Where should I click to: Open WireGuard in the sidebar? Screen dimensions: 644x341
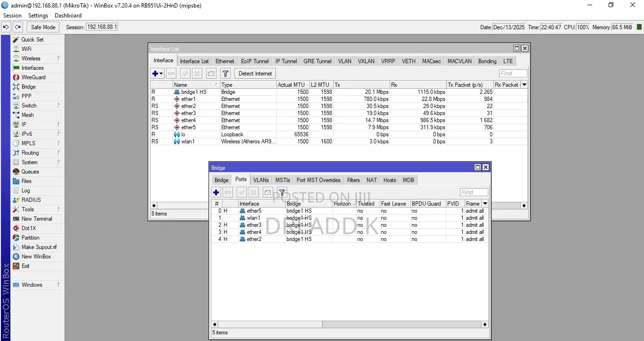click(x=33, y=77)
